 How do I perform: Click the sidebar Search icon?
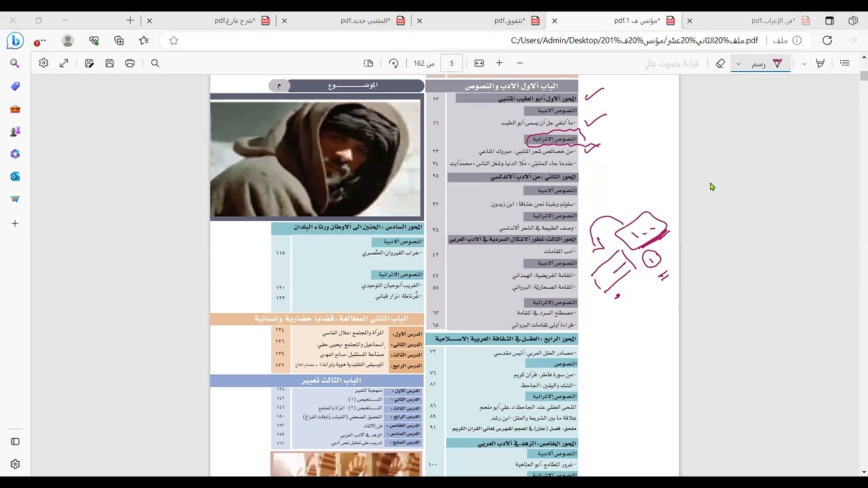click(15, 63)
